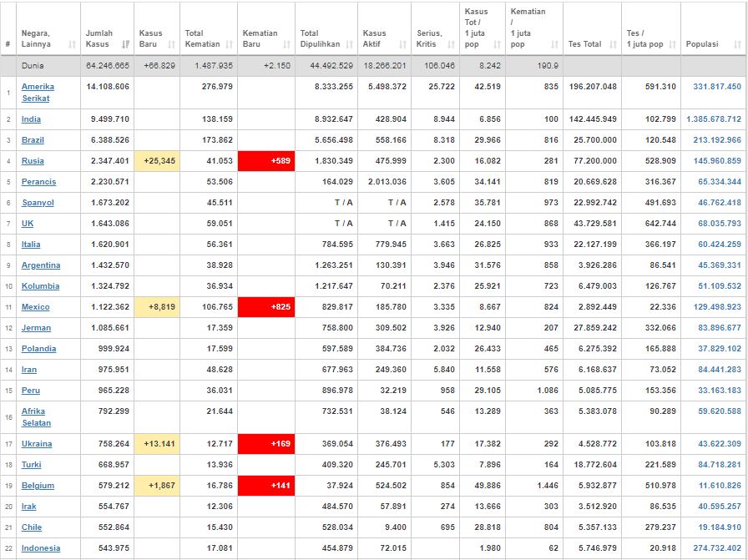This screenshot has width=748, height=560.
Task: Click the Italia country link
Action: (31, 245)
